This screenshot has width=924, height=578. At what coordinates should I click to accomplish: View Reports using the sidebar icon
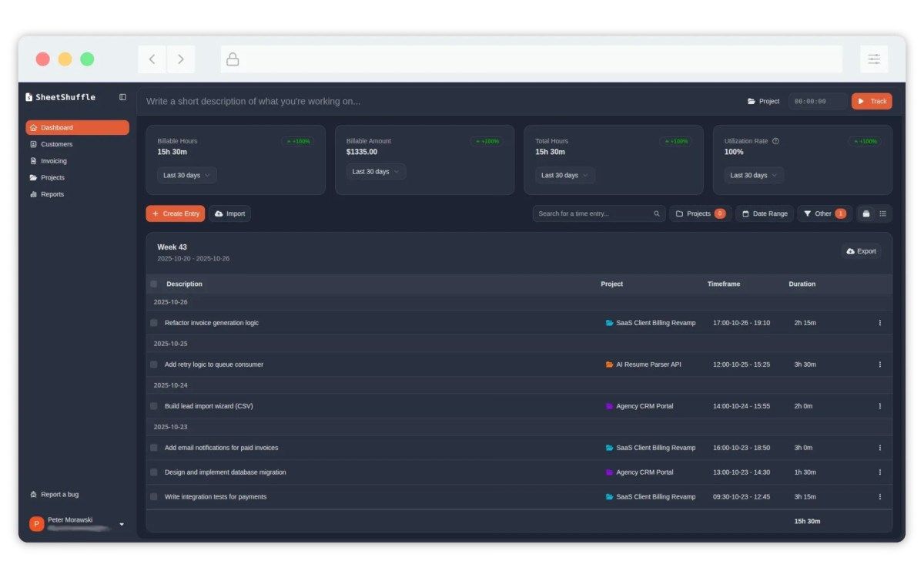pos(33,193)
